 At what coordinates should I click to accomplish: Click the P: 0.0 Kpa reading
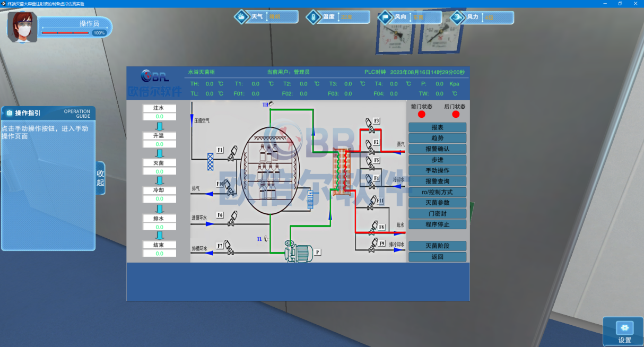(440, 84)
